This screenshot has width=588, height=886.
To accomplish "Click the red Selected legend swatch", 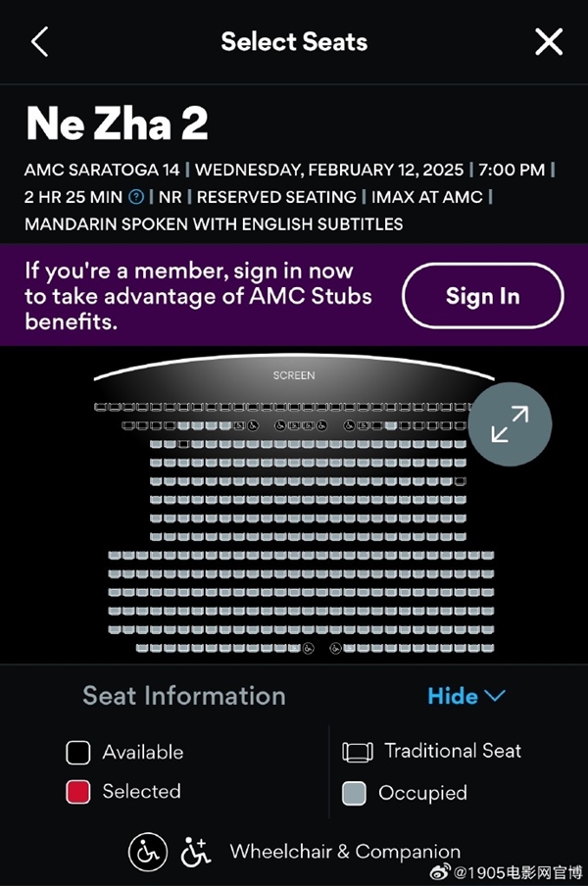I will [78, 792].
